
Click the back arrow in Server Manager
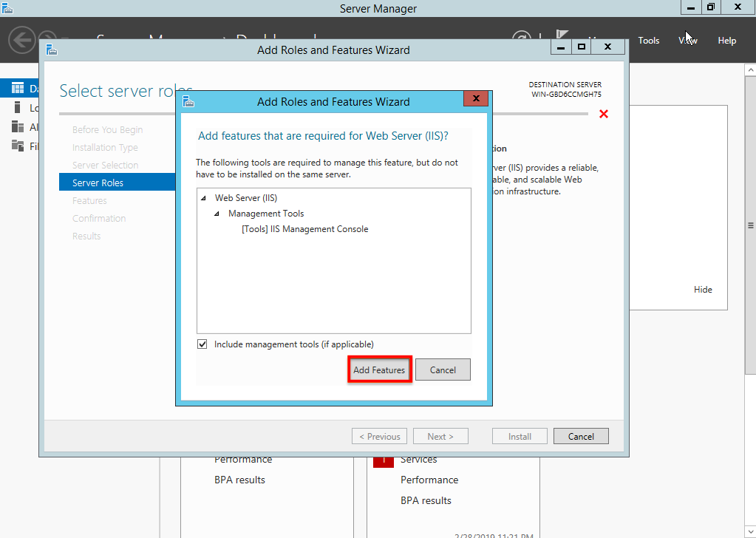21,39
